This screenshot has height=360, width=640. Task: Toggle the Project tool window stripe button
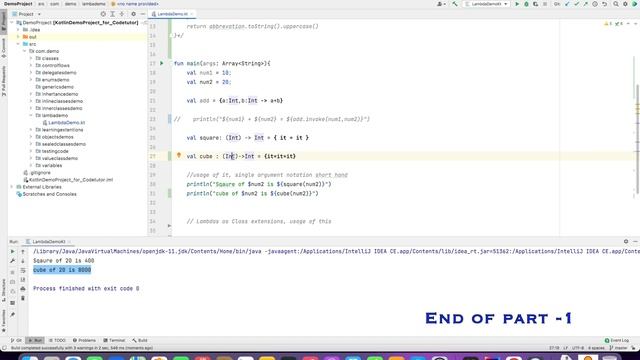point(4,23)
